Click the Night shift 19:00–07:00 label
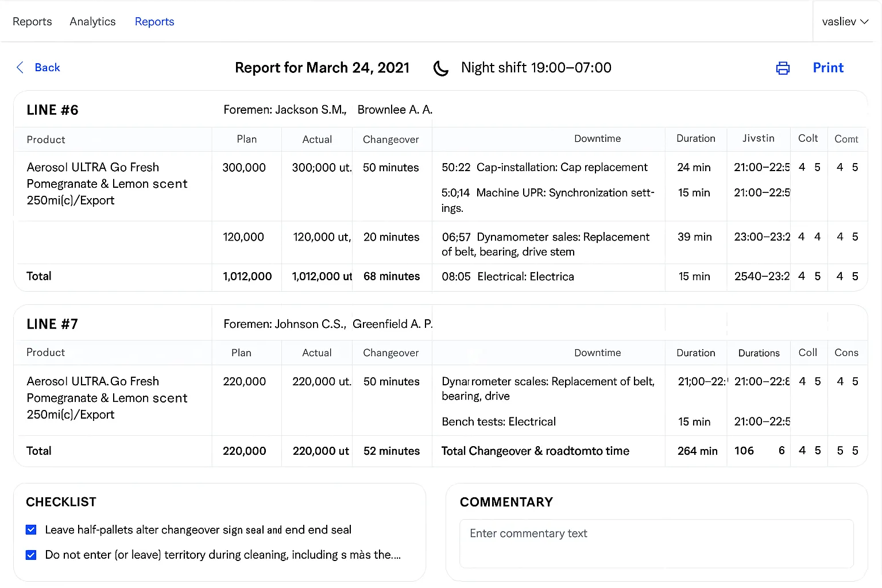 pyautogui.click(x=536, y=68)
